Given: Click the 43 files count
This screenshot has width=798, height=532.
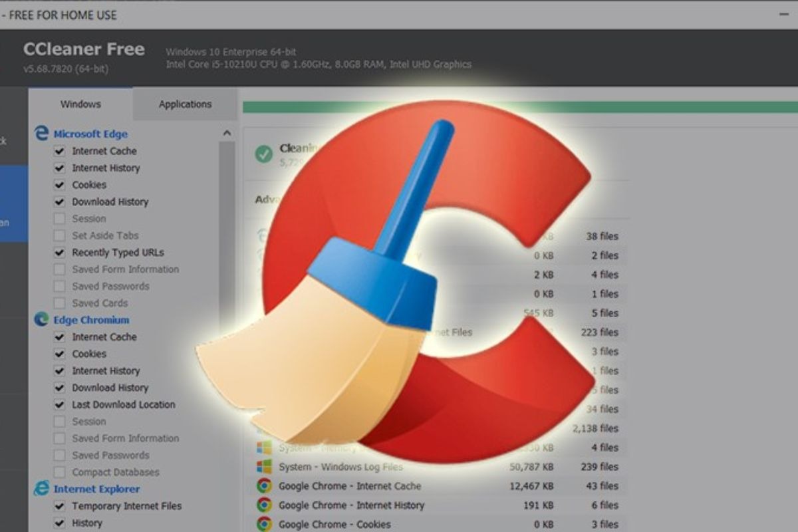Looking at the screenshot, I should click(602, 486).
